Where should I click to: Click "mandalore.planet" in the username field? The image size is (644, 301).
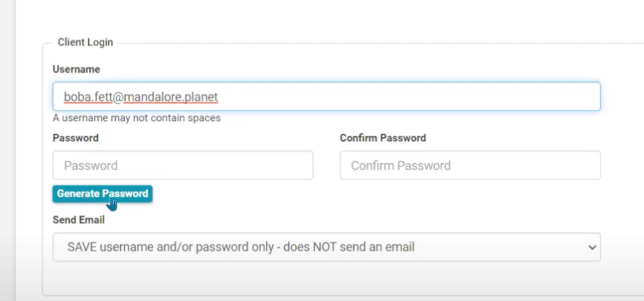click(x=171, y=97)
